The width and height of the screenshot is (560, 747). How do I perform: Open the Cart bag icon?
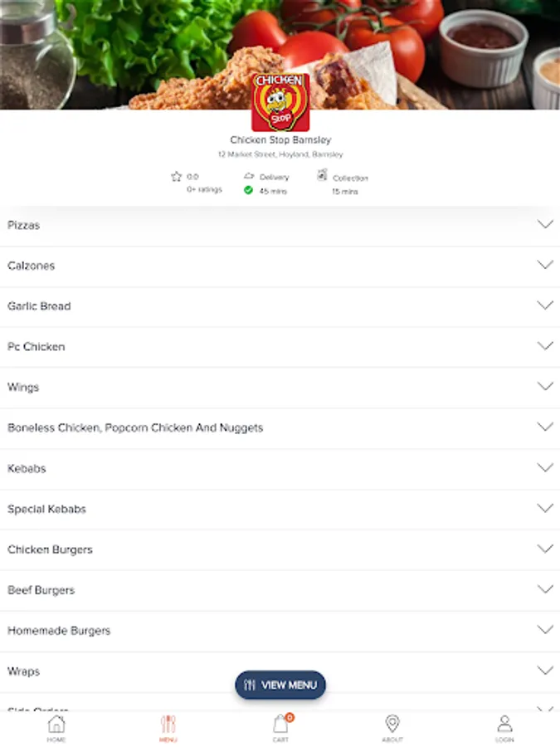tap(280, 724)
